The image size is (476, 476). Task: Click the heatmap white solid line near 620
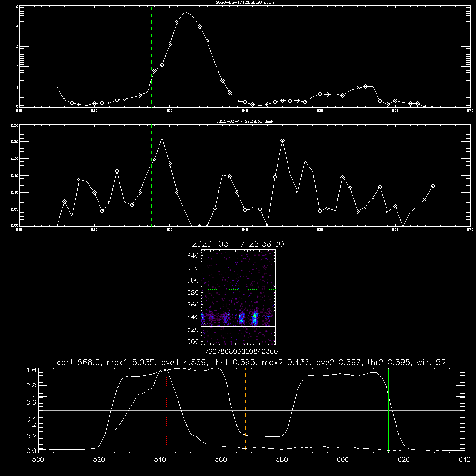[238, 268]
